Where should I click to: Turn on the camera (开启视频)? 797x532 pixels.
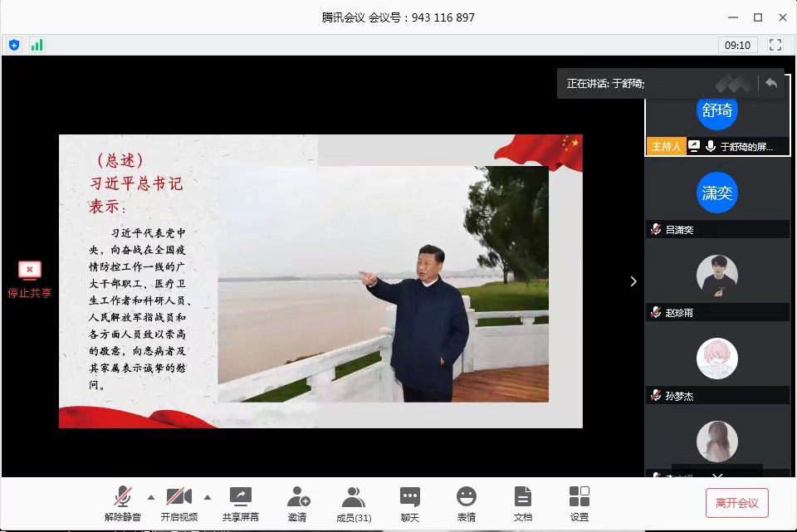179,503
